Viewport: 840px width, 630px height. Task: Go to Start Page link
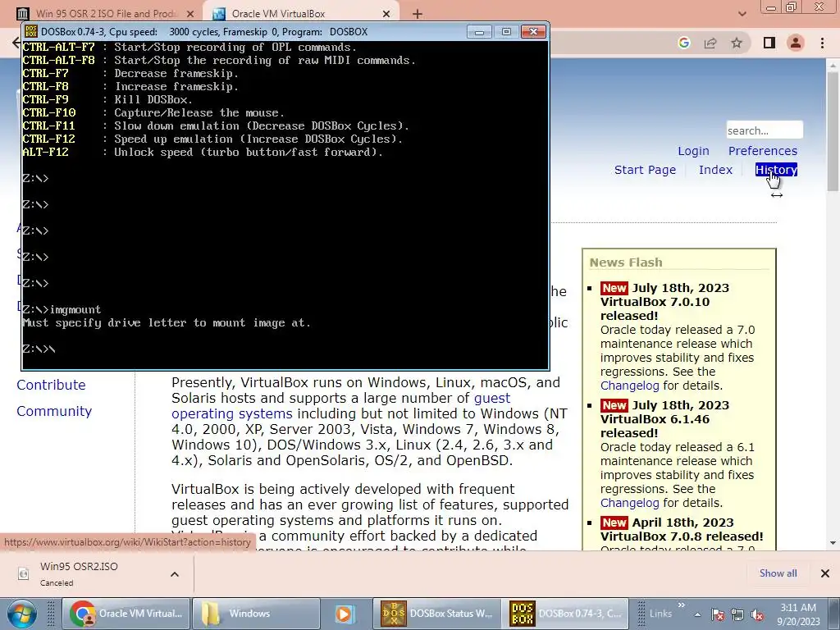tap(645, 170)
